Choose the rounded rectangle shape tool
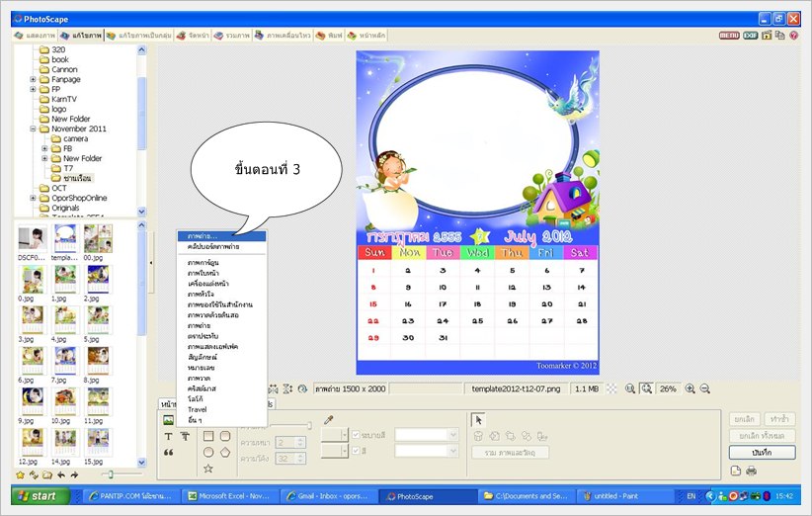 (225, 436)
